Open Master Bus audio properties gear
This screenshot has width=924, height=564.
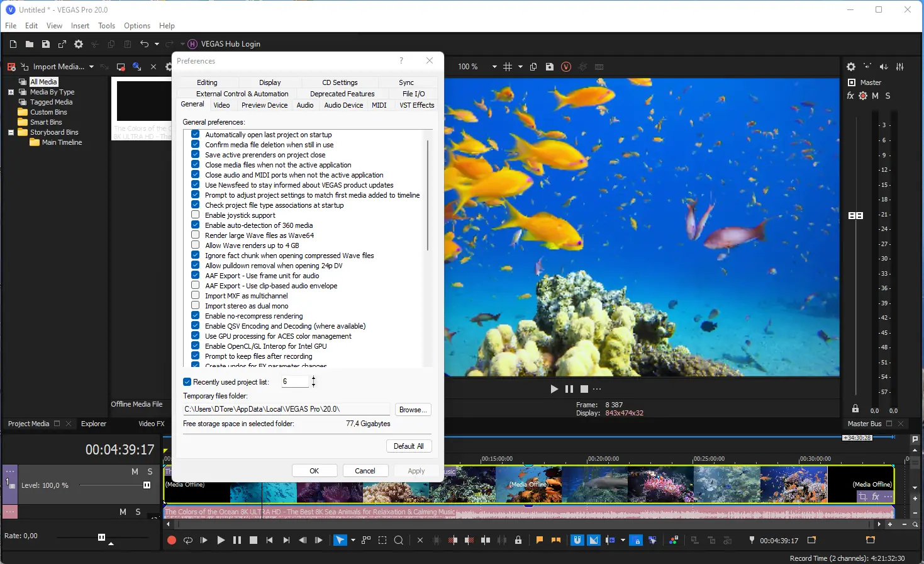[851, 67]
